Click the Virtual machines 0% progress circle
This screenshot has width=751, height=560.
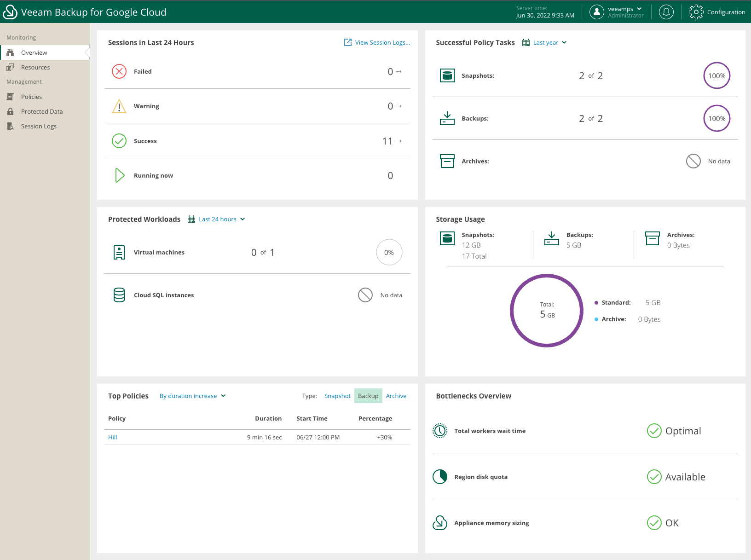pos(389,252)
